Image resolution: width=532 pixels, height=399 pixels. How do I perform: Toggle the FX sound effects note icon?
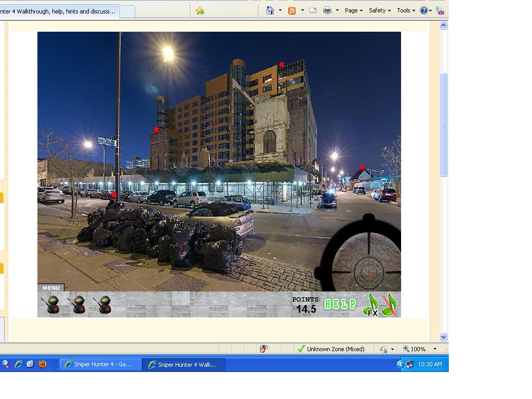[x=372, y=305]
